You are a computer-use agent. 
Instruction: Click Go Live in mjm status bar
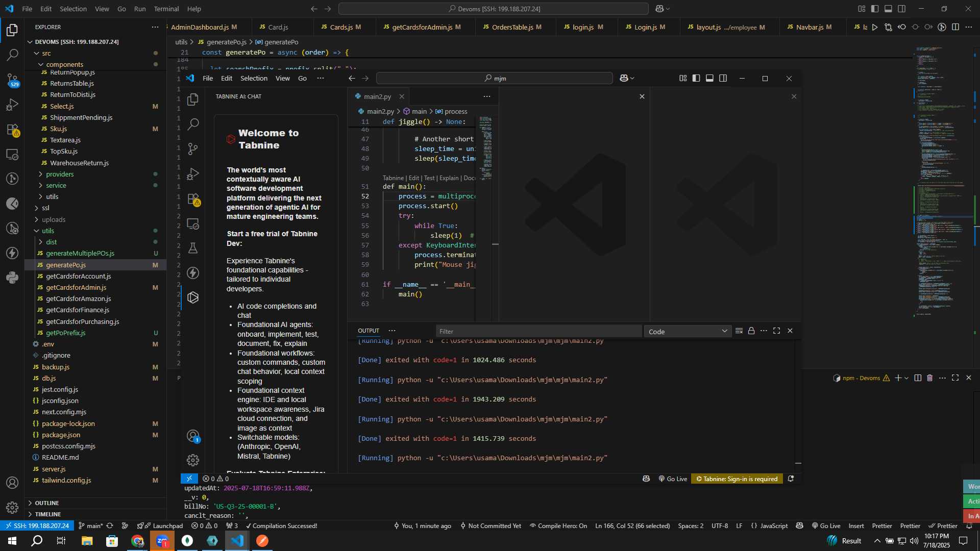click(x=673, y=479)
